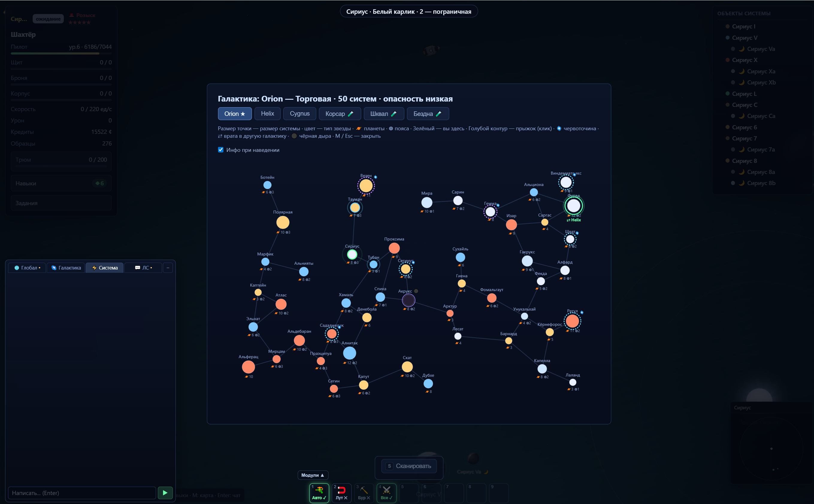Select the Сириус star system node
Screen dimensions: 814x504
(352, 255)
